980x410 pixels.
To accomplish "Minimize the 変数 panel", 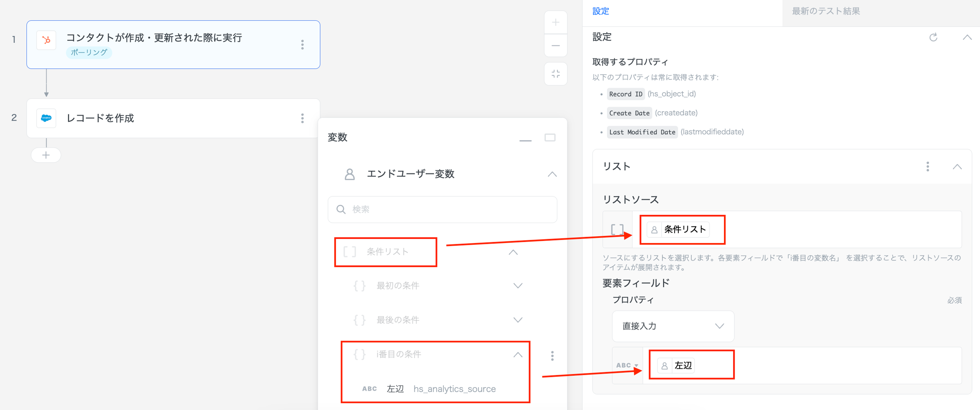I will click(525, 139).
